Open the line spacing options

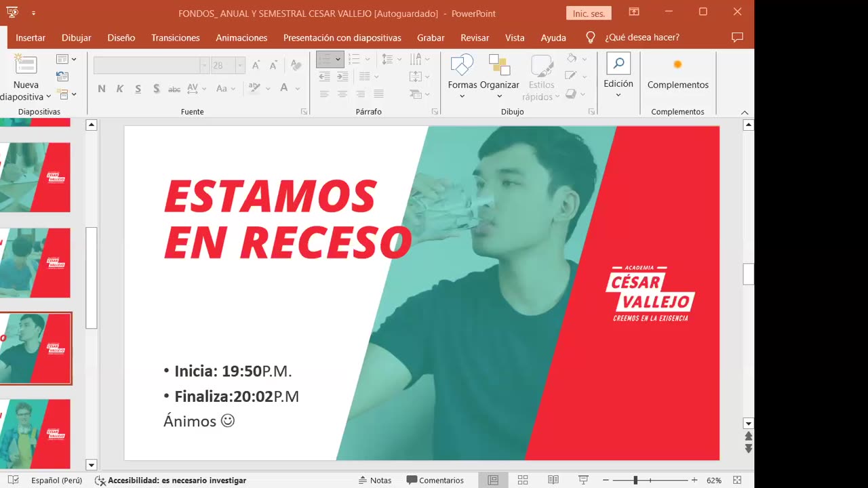391,60
